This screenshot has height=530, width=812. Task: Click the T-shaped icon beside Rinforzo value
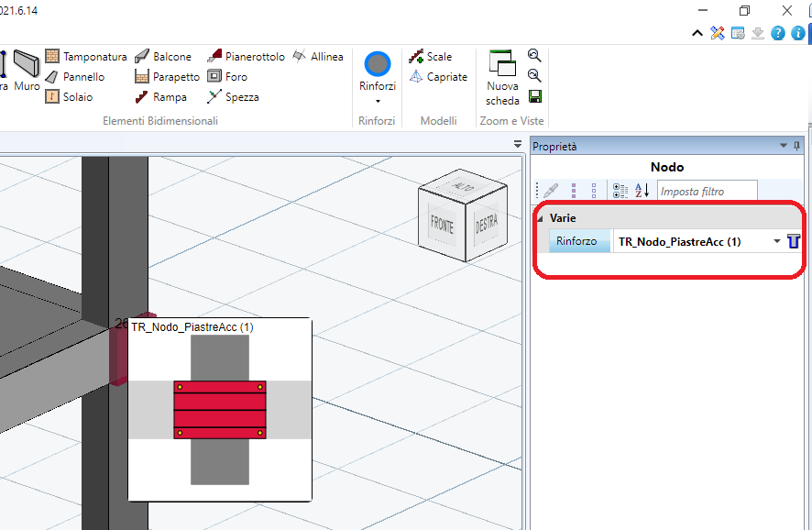tap(794, 241)
